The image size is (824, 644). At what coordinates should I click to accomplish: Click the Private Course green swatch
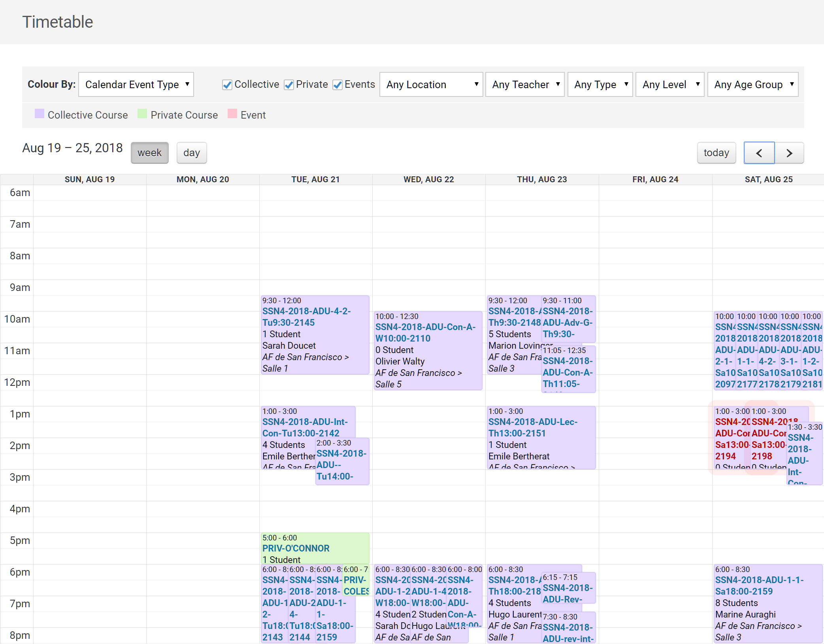pos(142,114)
